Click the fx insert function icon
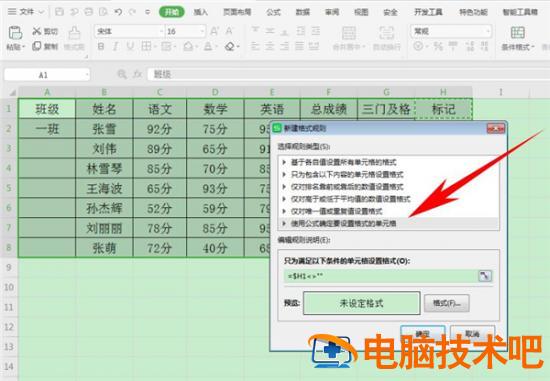Viewport: 550px width, 381px height. click(137, 74)
